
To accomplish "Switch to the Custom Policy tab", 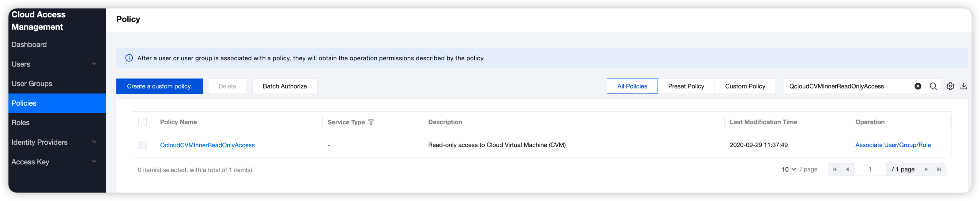I will [x=745, y=86].
